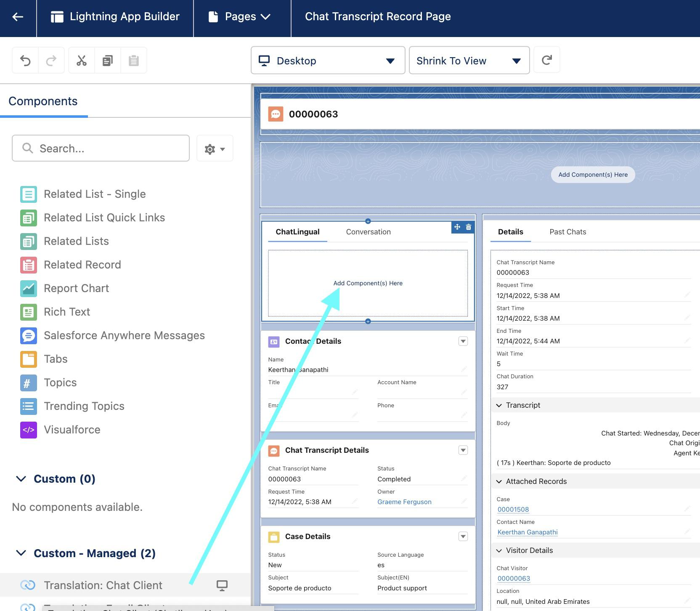Open the Pages dropdown menu

click(241, 17)
